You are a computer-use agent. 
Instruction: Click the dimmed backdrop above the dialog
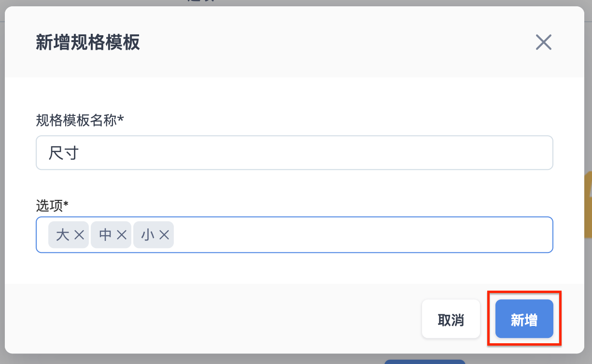[338, 2]
